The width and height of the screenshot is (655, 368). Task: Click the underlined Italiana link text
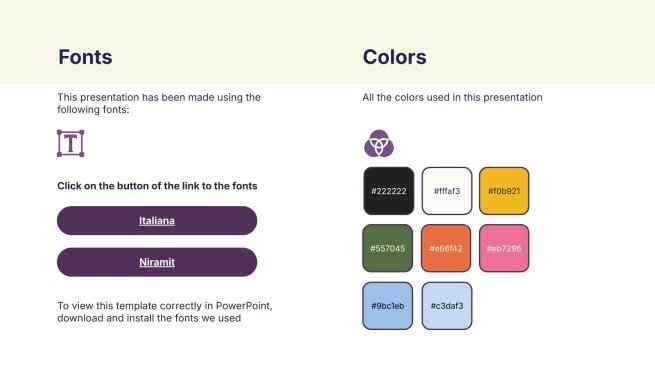tap(157, 221)
